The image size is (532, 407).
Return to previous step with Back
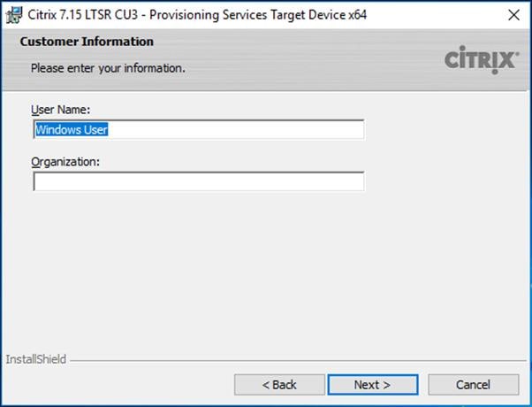(279, 385)
